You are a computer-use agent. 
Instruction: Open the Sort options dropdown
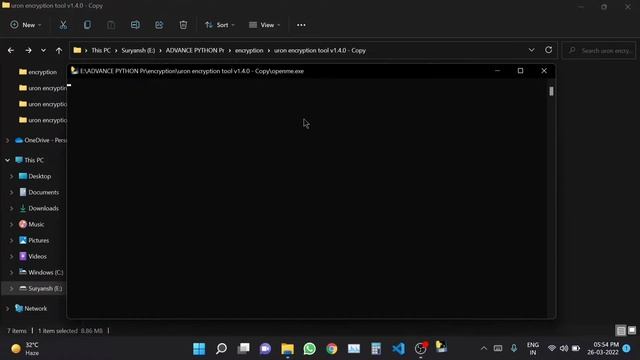tap(220, 25)
